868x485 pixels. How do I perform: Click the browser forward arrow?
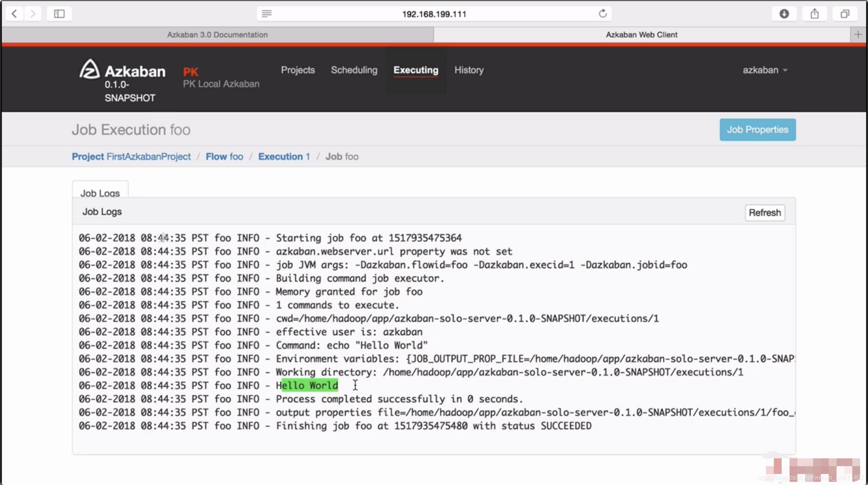[x=33, y=14]
